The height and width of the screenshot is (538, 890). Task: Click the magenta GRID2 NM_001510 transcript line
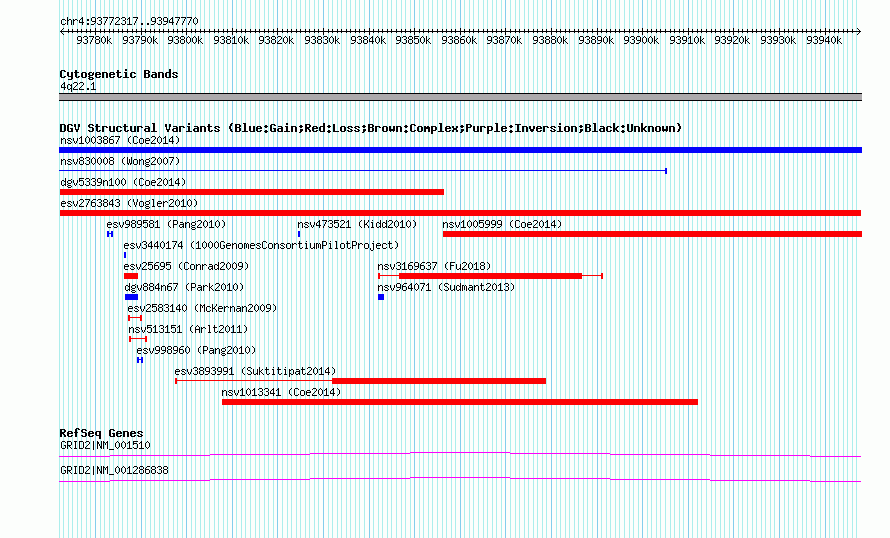pyautogui.click(x=460, y=454)
